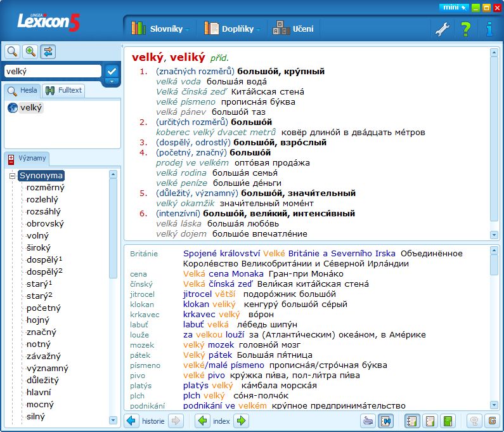
Task: Go to next index entry with green right arrow
Action: pyautogui.click(x=241, y=421)
